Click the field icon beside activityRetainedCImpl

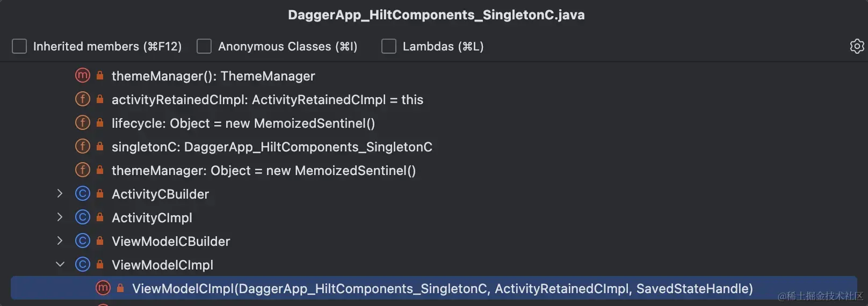pyautogui.click(x=82, y=99)
